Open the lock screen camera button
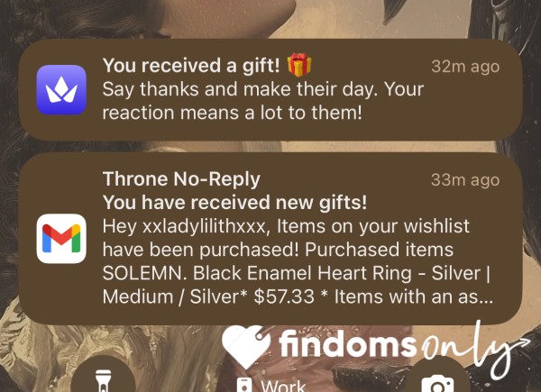The image size is (541, 392). (437, 378)
